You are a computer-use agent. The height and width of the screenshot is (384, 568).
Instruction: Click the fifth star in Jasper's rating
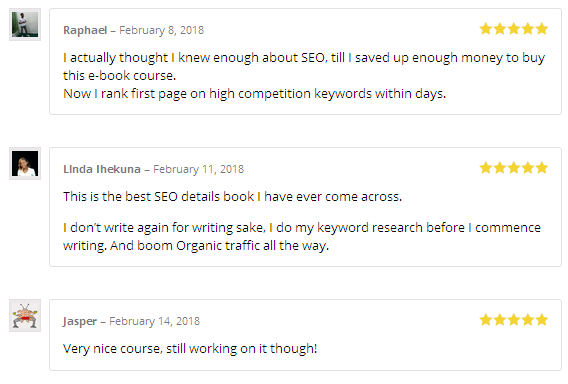tap(542, 320)
